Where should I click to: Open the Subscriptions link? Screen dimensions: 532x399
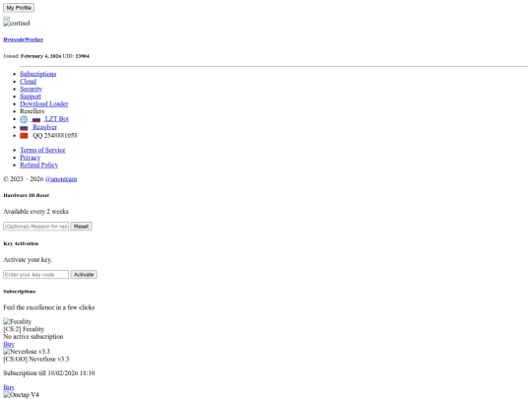click(x=38, y=74)
